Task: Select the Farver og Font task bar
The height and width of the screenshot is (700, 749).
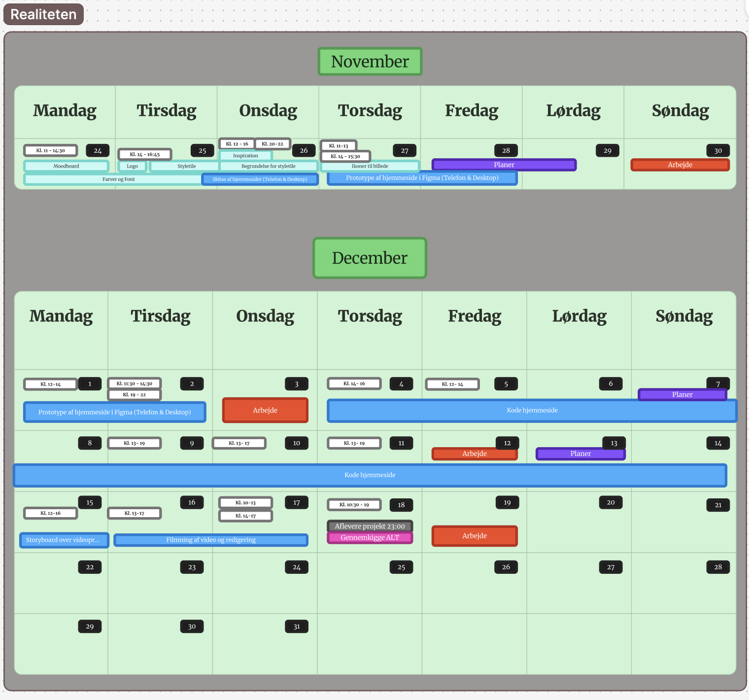Action: point(118,179)
